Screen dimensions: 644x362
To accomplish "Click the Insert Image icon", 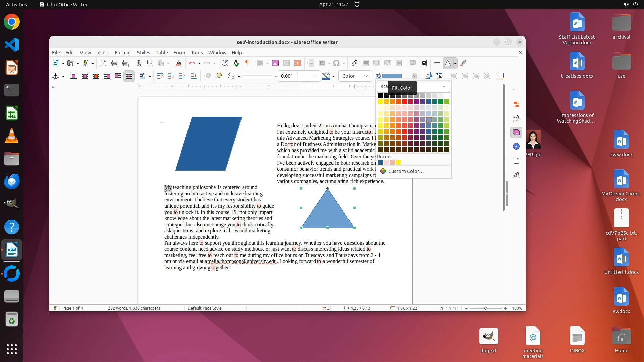I will tap(275, 63).
